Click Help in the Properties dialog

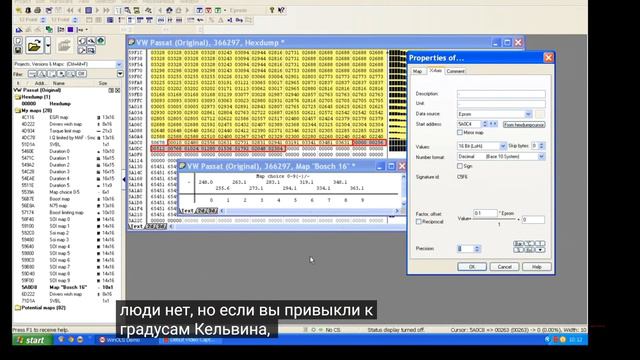pos(537,267)
